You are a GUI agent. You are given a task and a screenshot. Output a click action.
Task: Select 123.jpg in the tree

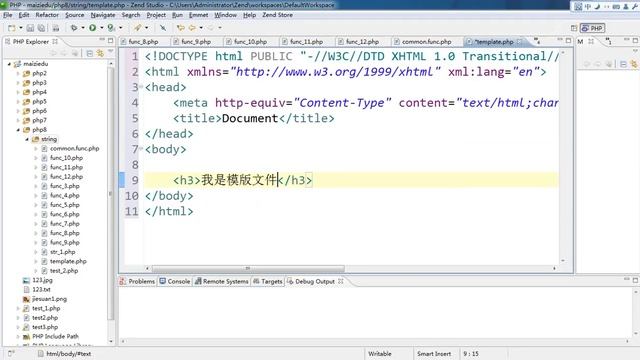(42, 280)
